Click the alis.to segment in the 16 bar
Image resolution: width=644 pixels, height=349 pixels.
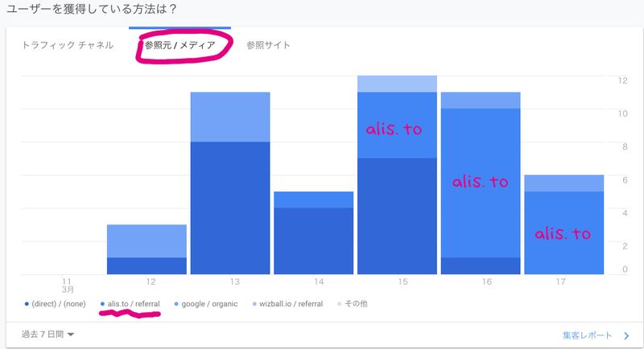click(479, 183)
